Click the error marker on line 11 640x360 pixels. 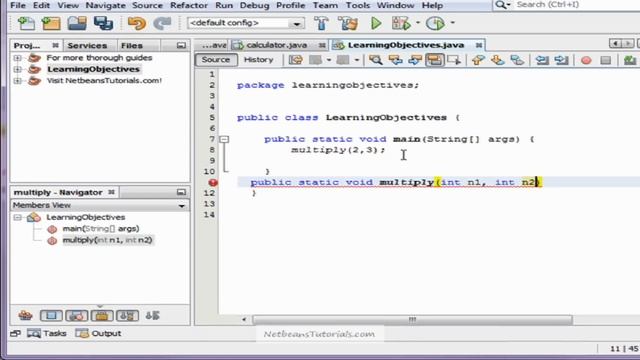(213, 182)
